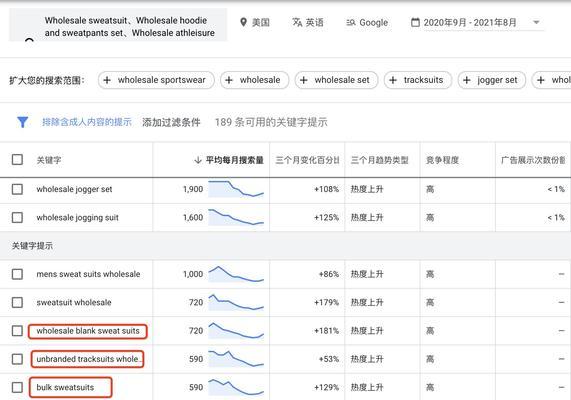Click the trend sparkline for mens sweat suits wholesale
The image size is (571, 400).
(236, 274)
